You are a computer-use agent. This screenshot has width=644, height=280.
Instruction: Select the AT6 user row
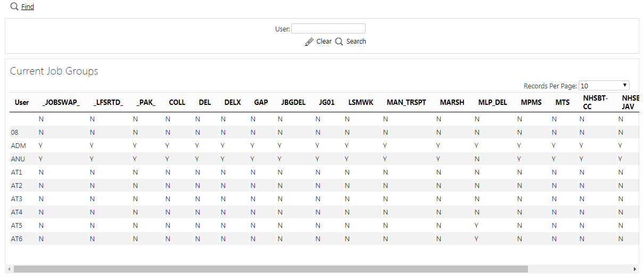pyautogui.click(x=321, y=238)
